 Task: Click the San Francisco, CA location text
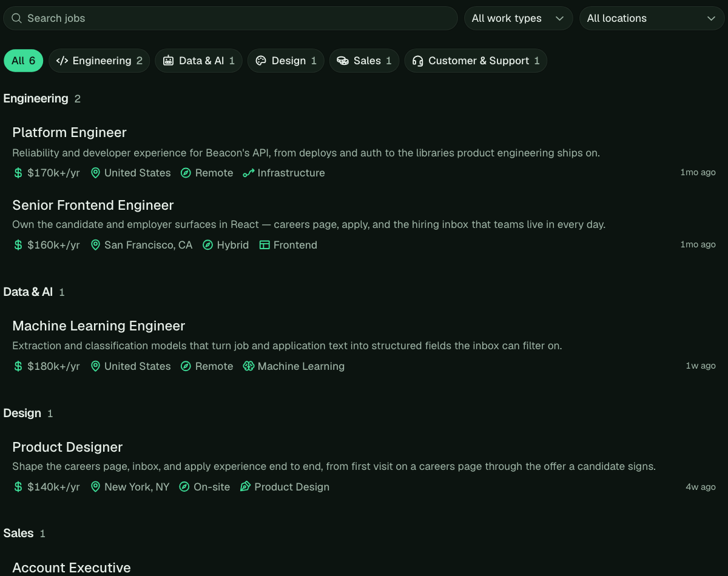tap(148, 245)
